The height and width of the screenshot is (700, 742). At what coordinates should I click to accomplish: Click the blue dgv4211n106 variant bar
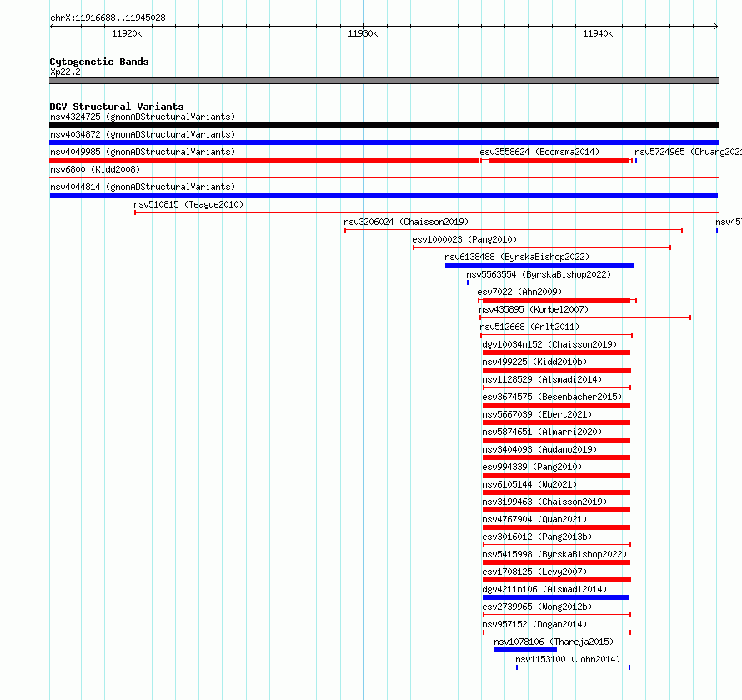point(556,597)
